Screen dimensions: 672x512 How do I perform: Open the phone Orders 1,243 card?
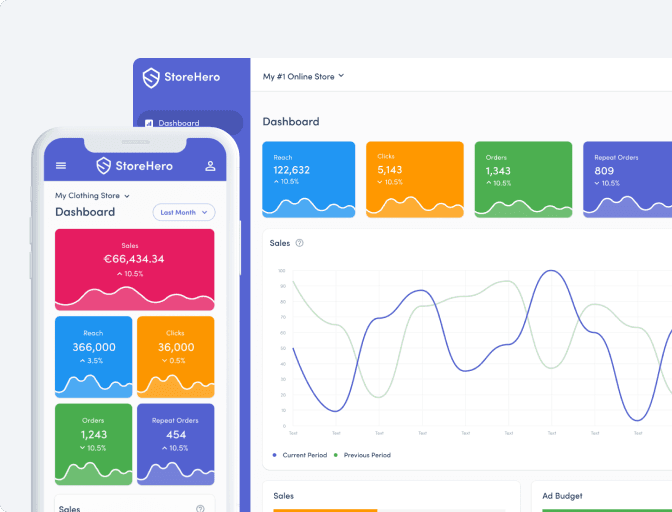pyautogui.click(x=93, y=444)
